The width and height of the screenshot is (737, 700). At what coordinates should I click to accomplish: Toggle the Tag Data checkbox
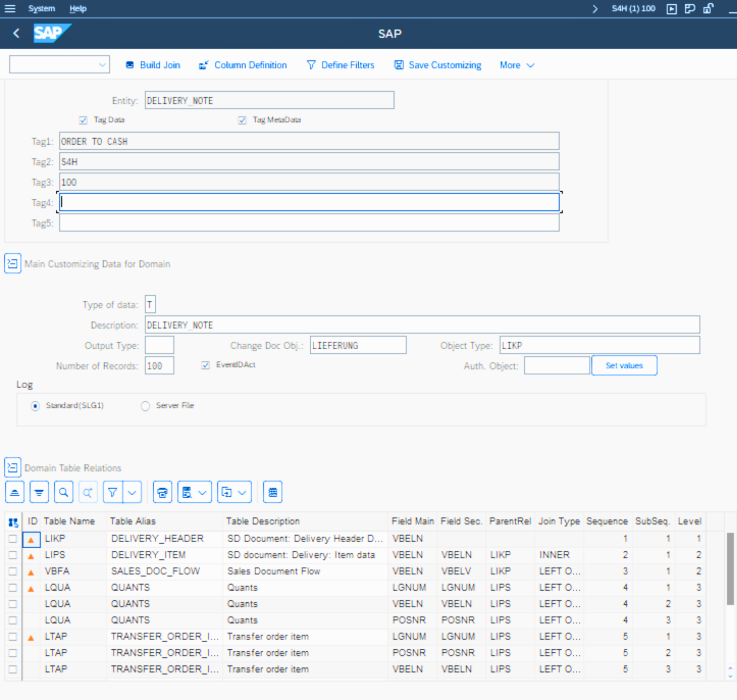point(83,120)
